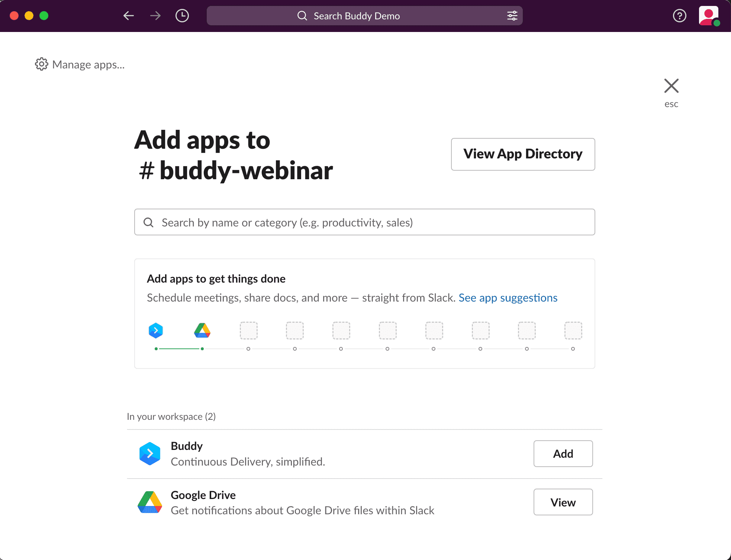731x560 pixels.
Task: Click the View App Directory button
Action: [x=523, y=154]
